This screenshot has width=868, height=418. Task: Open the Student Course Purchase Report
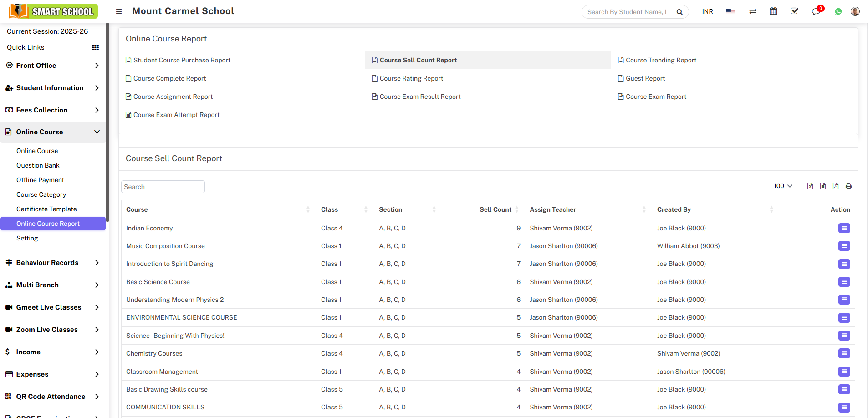click(x=182, y=60)
